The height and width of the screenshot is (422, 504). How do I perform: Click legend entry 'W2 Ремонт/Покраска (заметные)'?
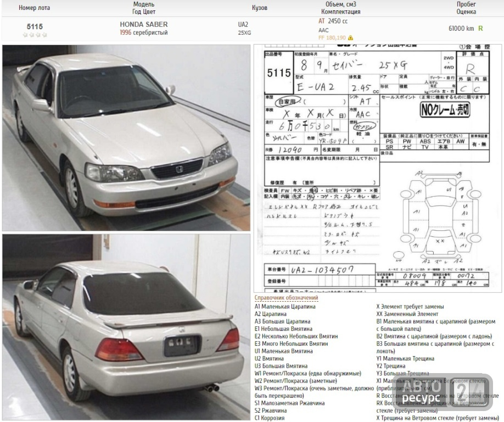click(x=296, y=381)
